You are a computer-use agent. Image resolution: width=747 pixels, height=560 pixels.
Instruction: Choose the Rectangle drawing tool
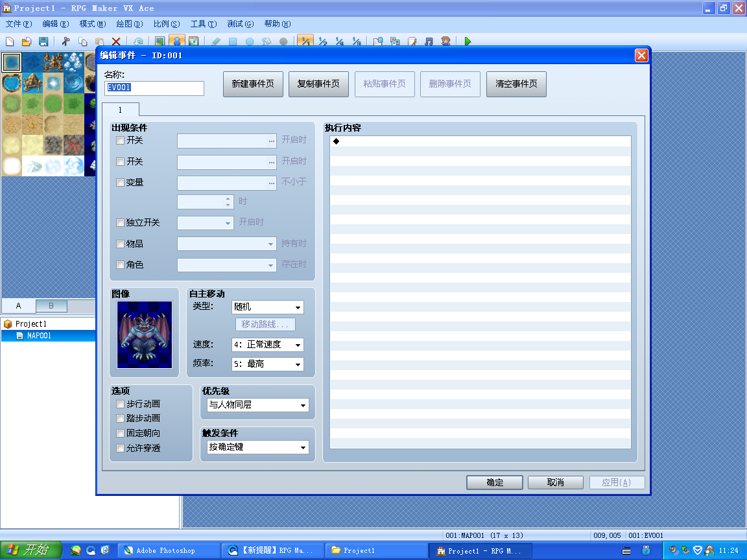click(x=233, y=41)
